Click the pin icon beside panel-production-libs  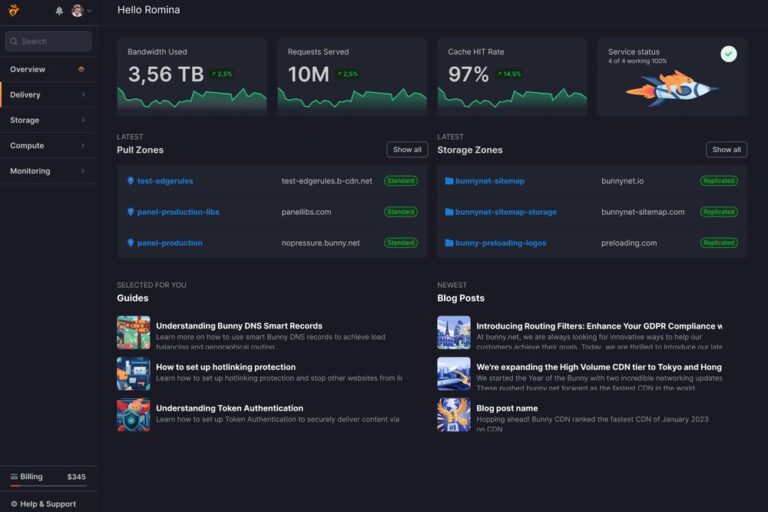(130, 212)
